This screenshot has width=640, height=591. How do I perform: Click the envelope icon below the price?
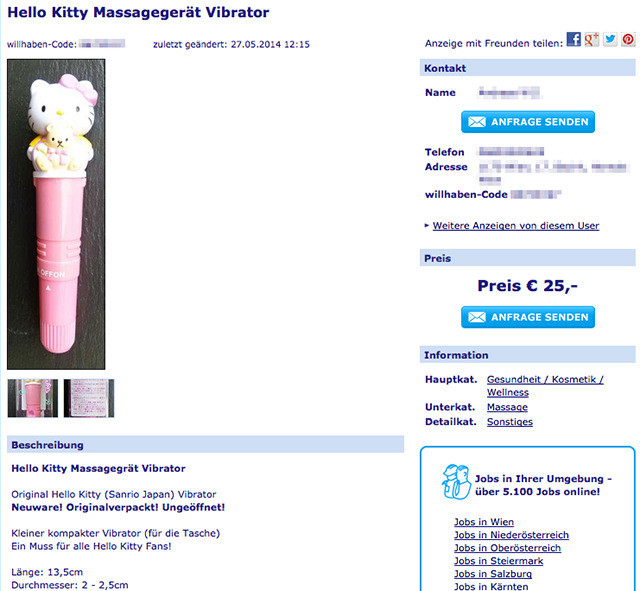pyautogui.click(x=477, y=317)
